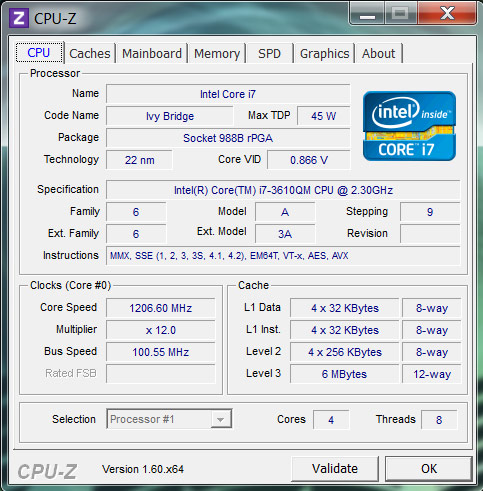Click the Multiplier value x 12.0

pyautogui.click(x=161, y=330)
